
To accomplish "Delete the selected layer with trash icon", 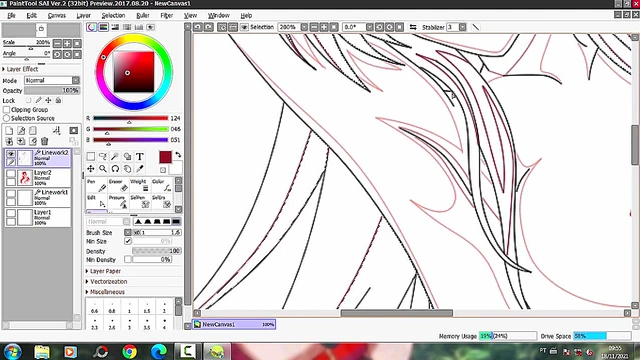I will (44, 141).
